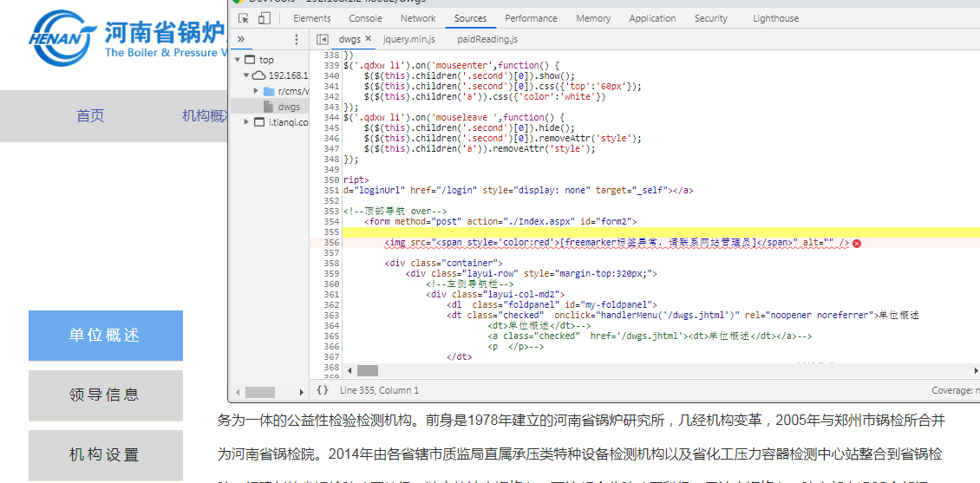The image size is (980, 483).
Task: Click the pretty print braces icon
Action: coord(323,390)
